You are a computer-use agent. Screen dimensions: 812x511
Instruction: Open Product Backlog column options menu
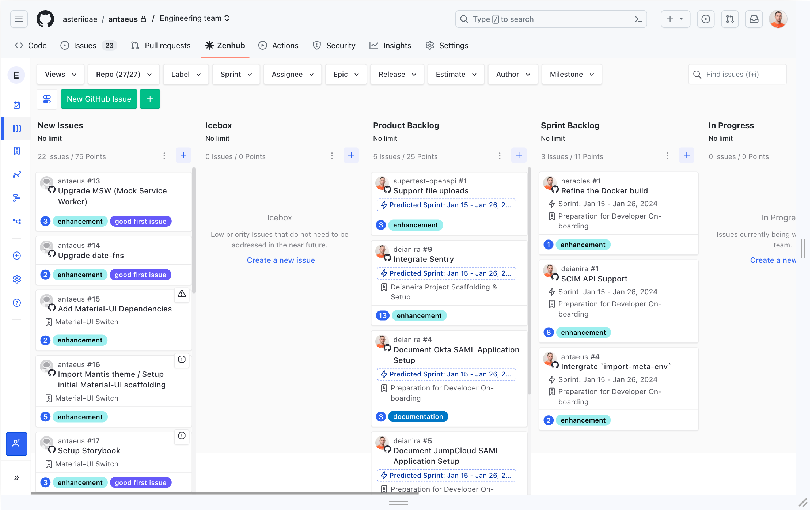pos(500,156)
